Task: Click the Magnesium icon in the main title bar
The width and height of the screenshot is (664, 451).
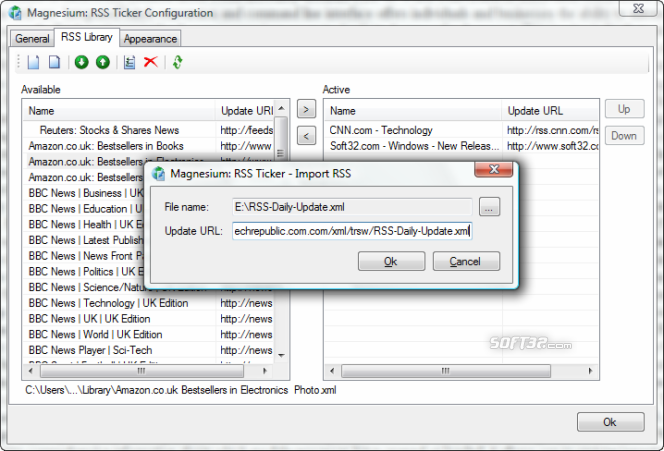Action: (x=15, y=13)
